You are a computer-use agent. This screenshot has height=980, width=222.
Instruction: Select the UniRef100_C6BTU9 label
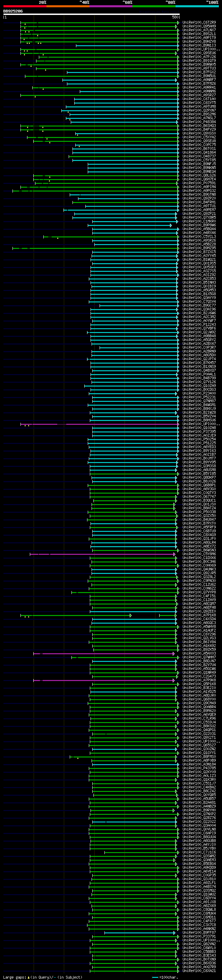[x=199, y=531]
